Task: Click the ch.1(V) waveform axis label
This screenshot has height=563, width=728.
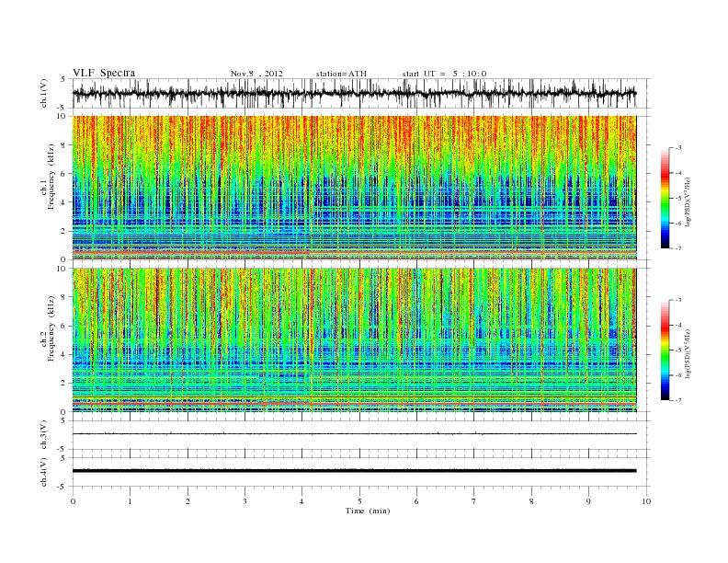Action: [44, 93]
